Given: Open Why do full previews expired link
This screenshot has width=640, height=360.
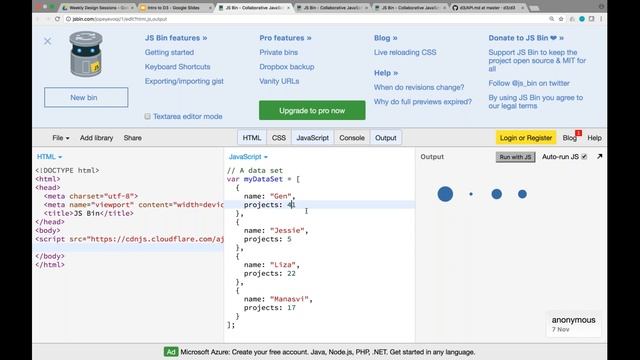Looking at the screenshot, I should [x=423, y=102].
